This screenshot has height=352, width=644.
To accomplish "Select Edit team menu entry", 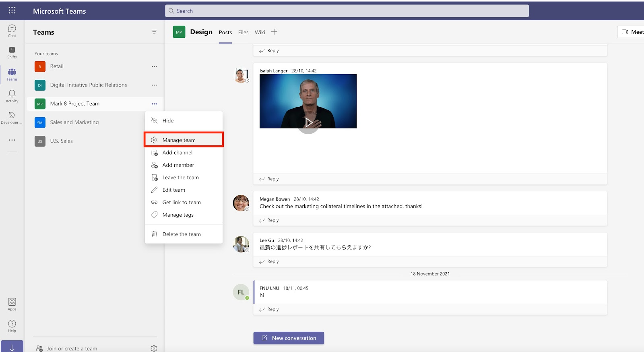I will pyautogui.click(x=184, y=190).
